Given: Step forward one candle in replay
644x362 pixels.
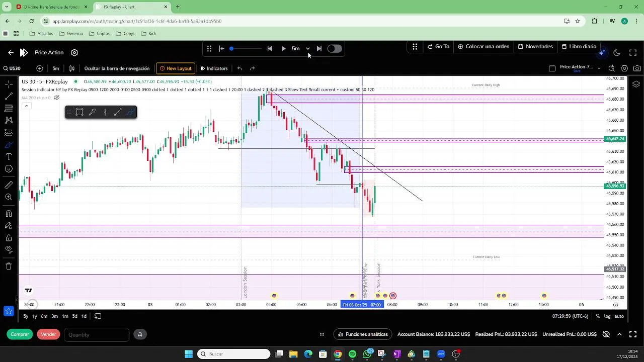Looking at the screenshot, I should [319, 49].
